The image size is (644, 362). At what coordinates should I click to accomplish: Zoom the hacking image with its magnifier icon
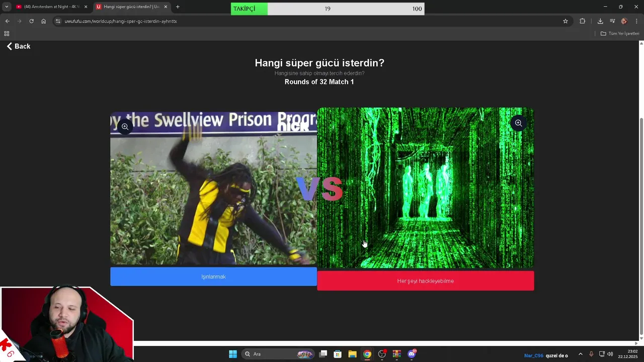point(518,123)
